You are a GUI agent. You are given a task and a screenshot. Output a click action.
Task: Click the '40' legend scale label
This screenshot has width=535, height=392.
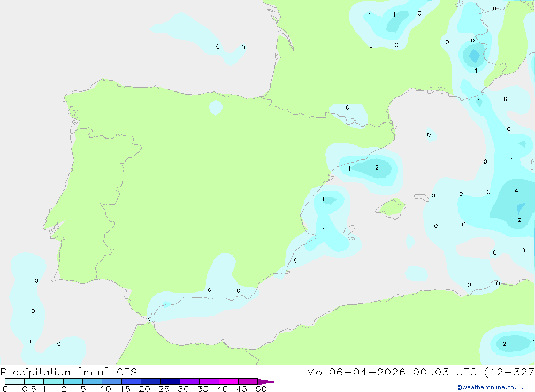(223, 389)
